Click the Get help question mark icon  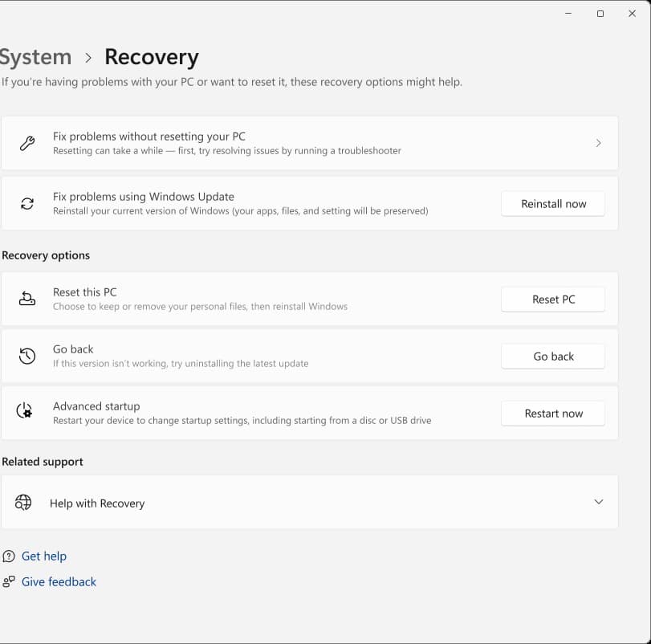click(9, 556)
